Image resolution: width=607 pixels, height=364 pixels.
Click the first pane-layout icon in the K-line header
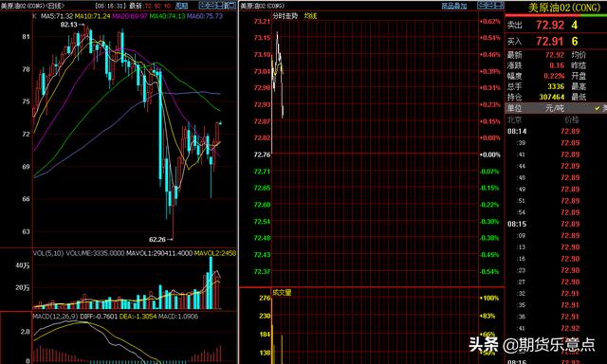203,6
